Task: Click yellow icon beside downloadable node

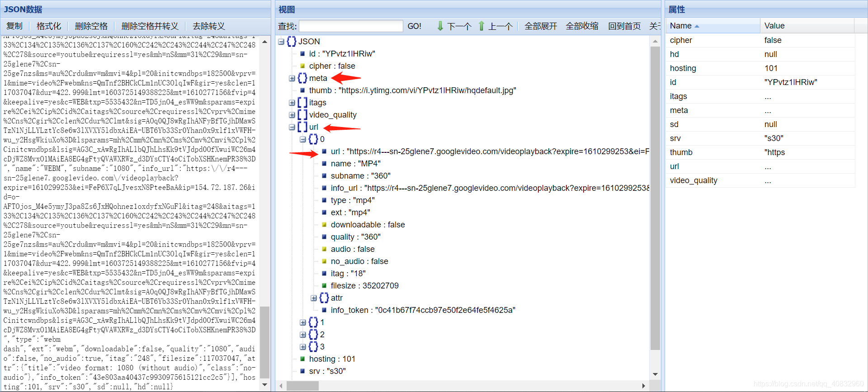Action: pyautogui.click(x=324, y=225)
